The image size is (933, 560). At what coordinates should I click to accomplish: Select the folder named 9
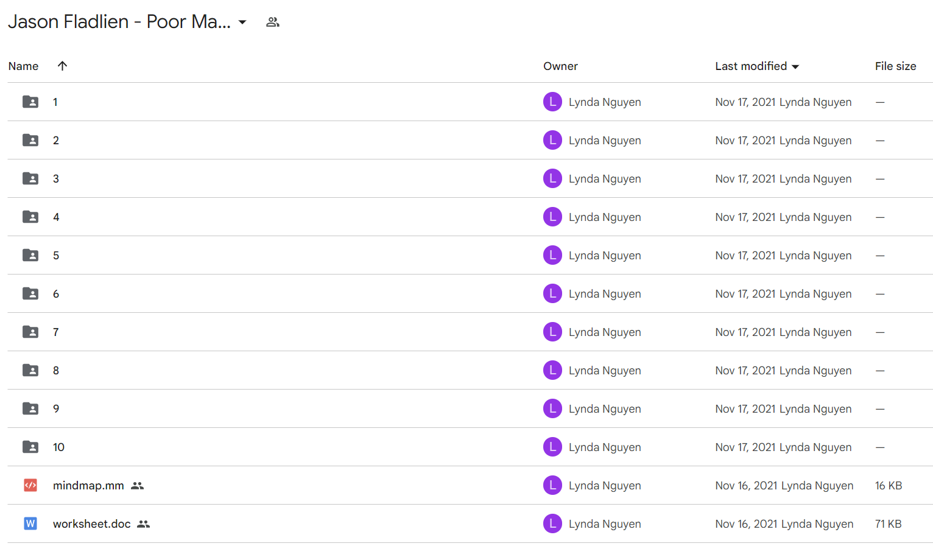pyautogui.click(x=56, y=409)
